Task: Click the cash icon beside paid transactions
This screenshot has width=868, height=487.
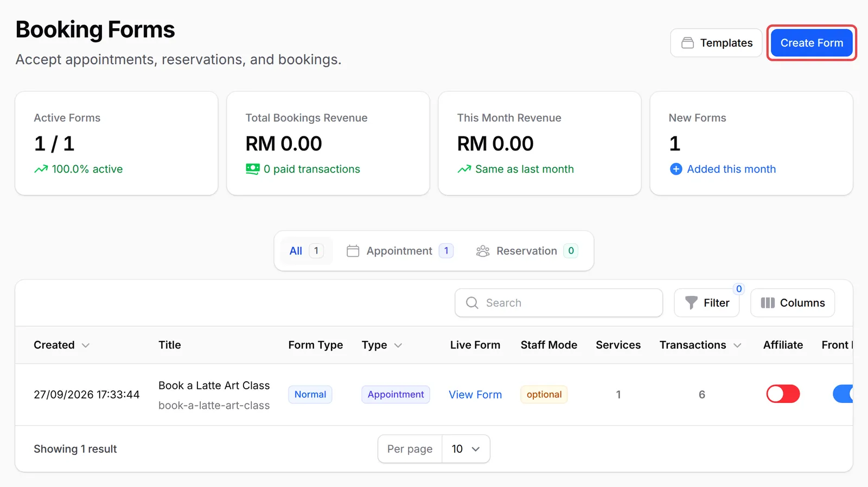Action: 253,169
